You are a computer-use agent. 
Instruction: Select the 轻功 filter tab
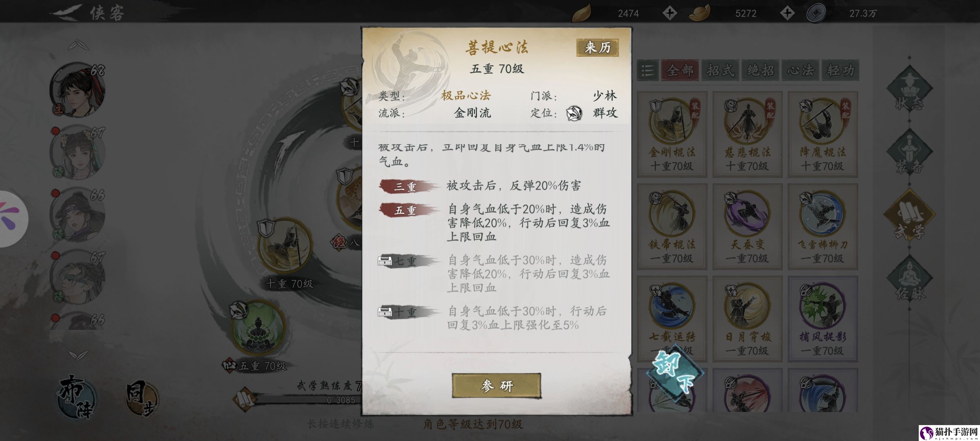(840, 71)
